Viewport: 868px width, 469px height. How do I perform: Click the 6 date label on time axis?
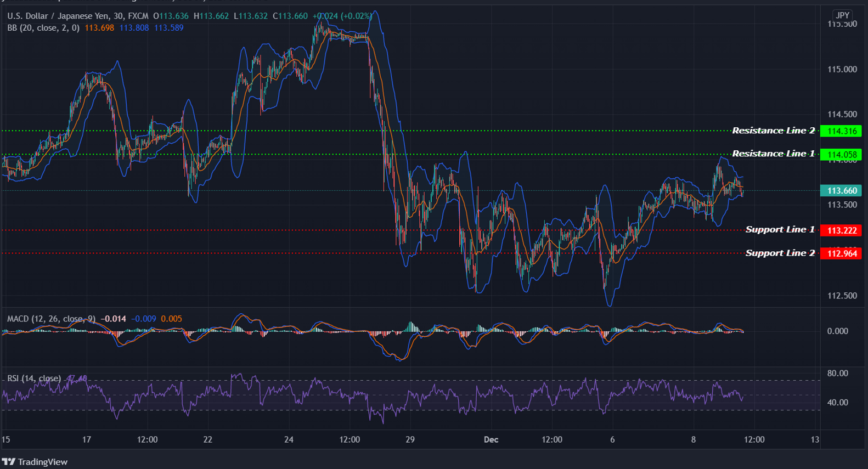612,440
